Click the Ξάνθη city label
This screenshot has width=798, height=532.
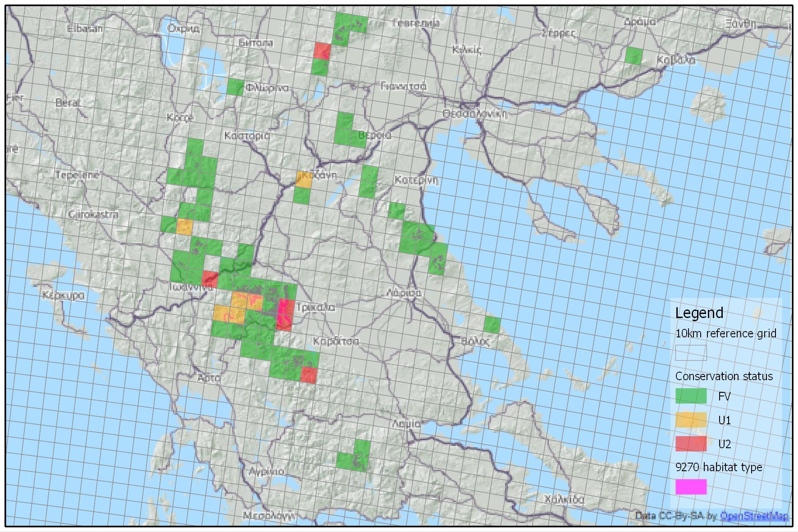(x=741, y=24)
